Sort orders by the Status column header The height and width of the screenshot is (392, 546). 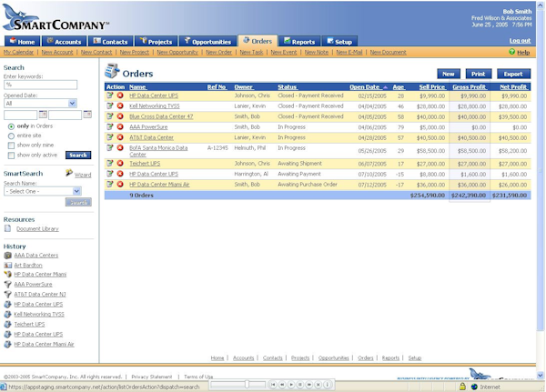pos(288,87)
